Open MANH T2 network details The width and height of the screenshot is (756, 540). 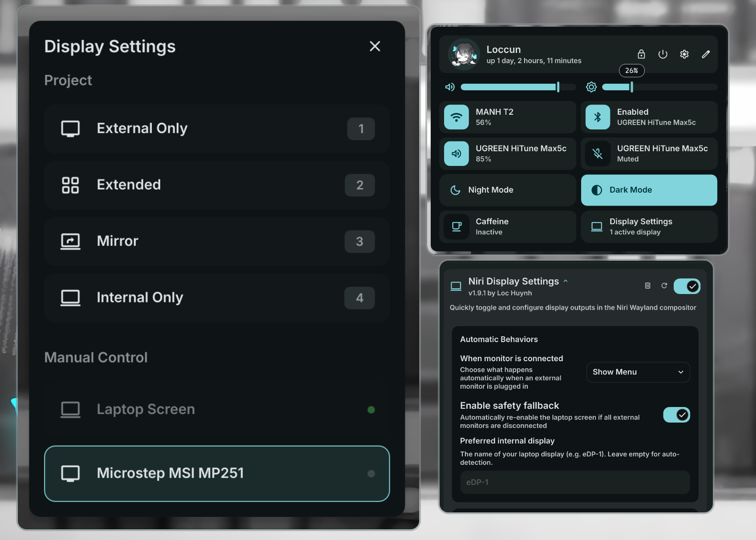coord(507,117)
